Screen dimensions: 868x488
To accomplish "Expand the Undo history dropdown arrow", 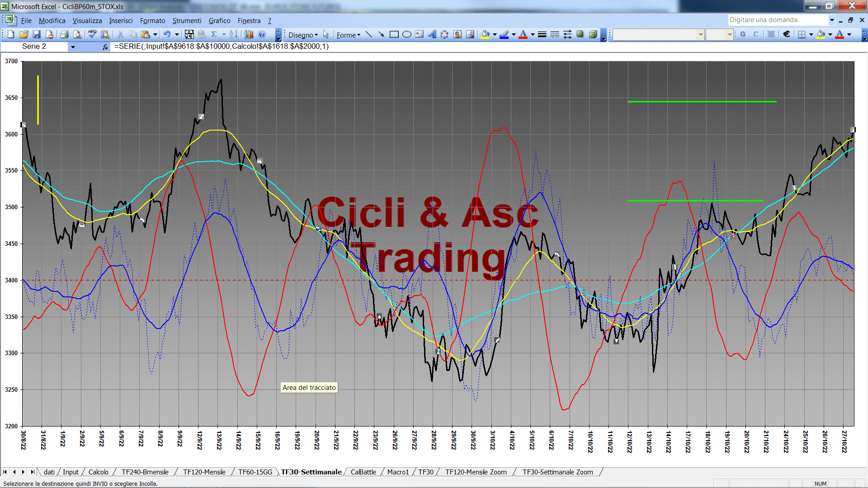I will point(177,34).
